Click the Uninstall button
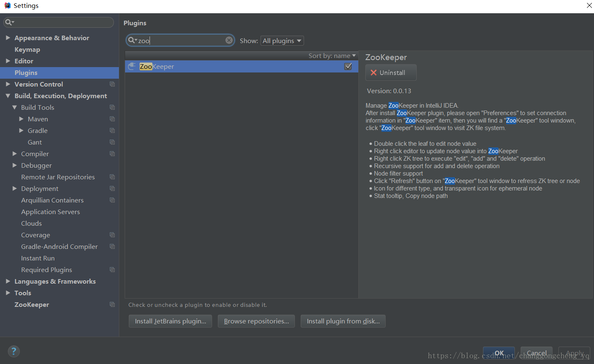 [391, 72]
